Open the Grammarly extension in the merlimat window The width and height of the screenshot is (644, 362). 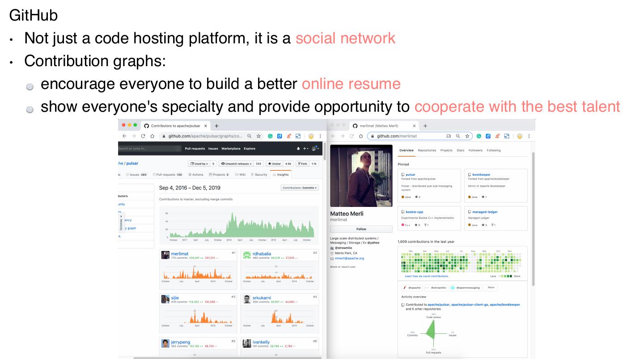coord(479,136)
